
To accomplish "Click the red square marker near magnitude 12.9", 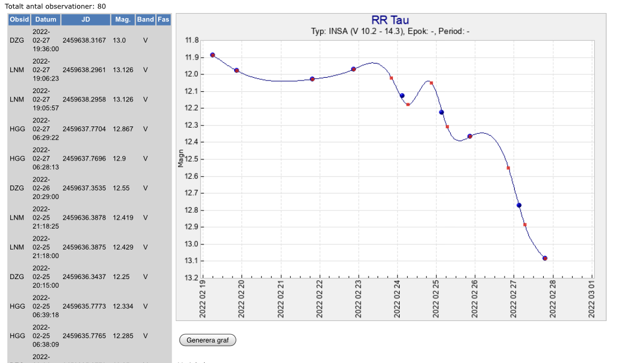I will [x=525, y=225].
